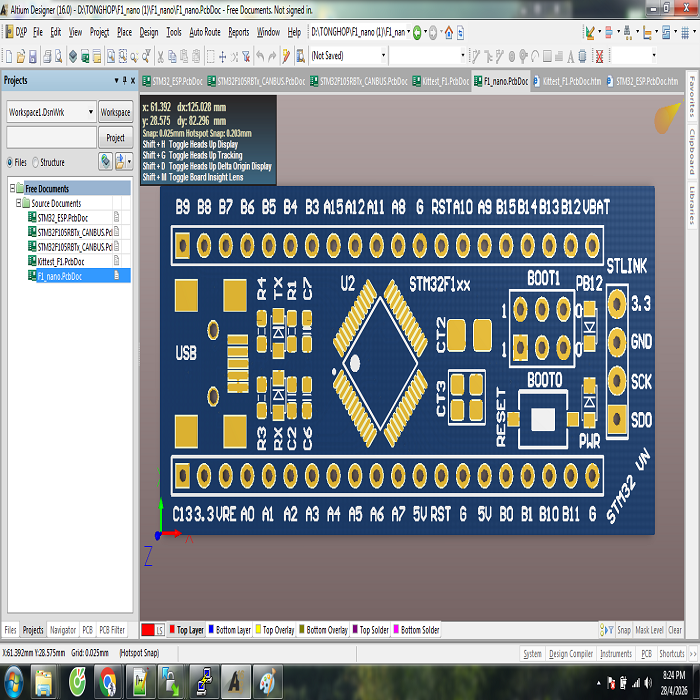Open the Design Compiler panel button
Image resolution: width=700 pixels, height=700 pixels.
pos(571,654)
